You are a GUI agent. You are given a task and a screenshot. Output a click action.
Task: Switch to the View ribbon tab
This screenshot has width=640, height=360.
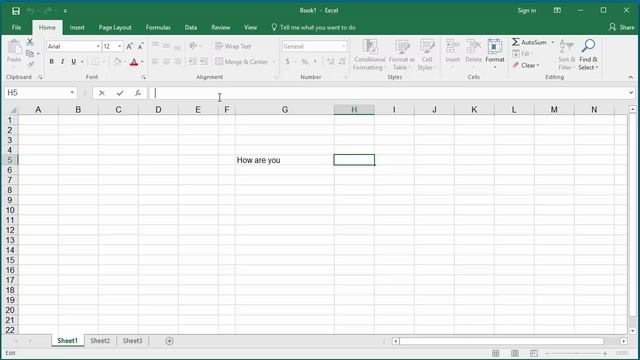(251, 27)
